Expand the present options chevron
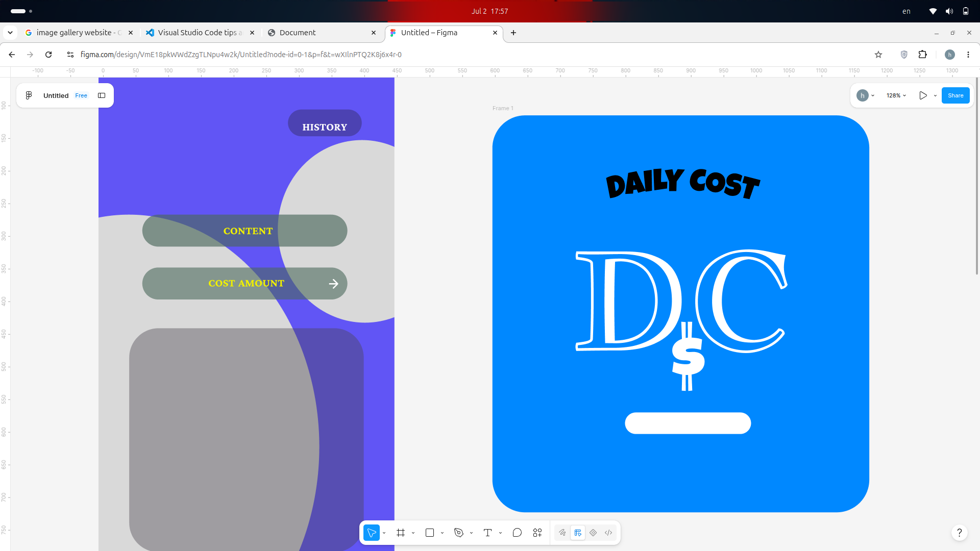 tap(935, 95)
